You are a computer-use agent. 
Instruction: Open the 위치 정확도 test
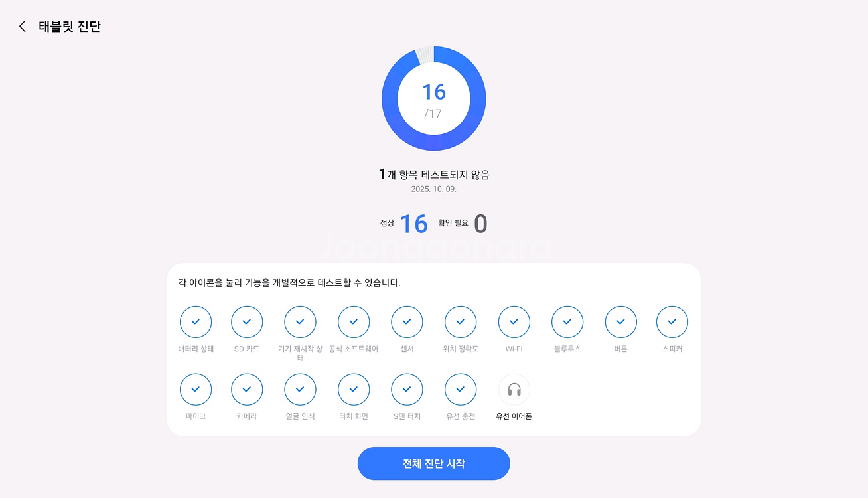point(461,322)
